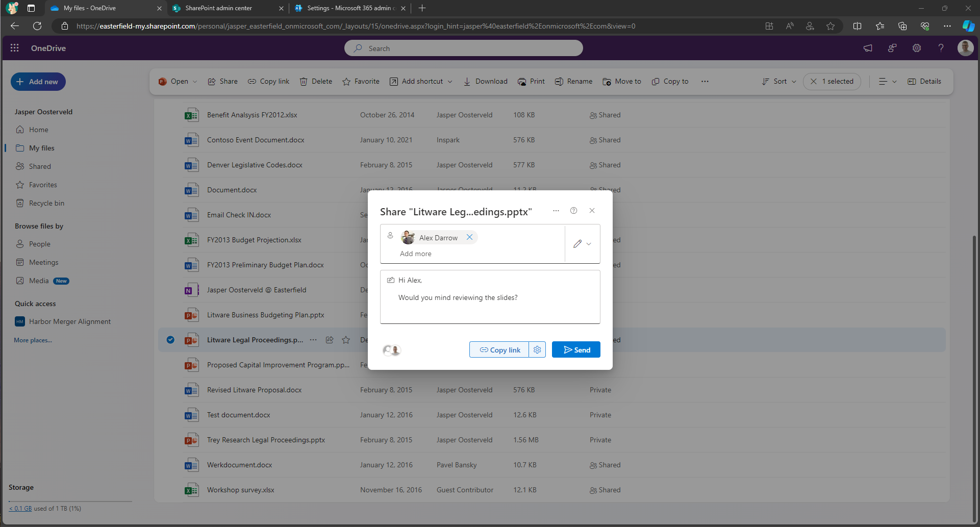Viewport: 980px width, 527px height.
Task: Open Workshop survey.xlsx file
Action: [x=241, y=490]
